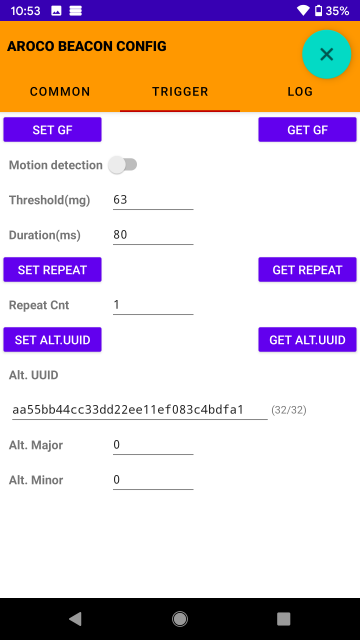Focus the Threshold(mg) input field
The height and width of the screenshot is (640, 360).
(153, 200)
